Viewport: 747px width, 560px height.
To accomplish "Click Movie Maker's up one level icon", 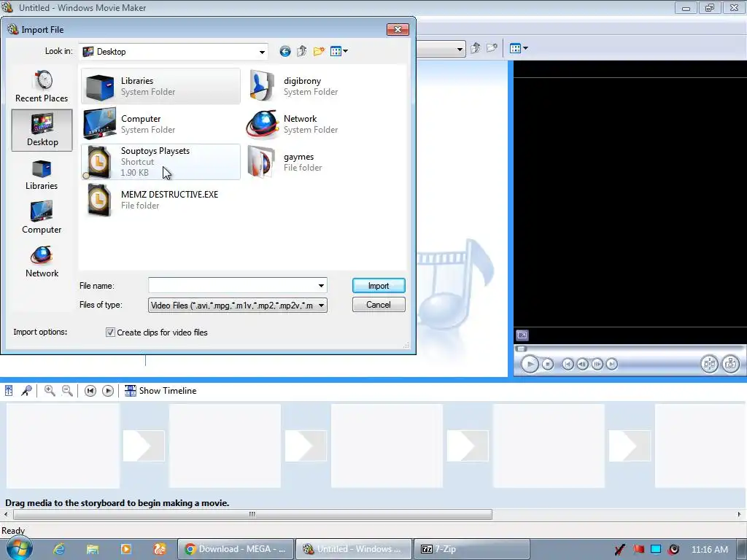I will [475, 48].
